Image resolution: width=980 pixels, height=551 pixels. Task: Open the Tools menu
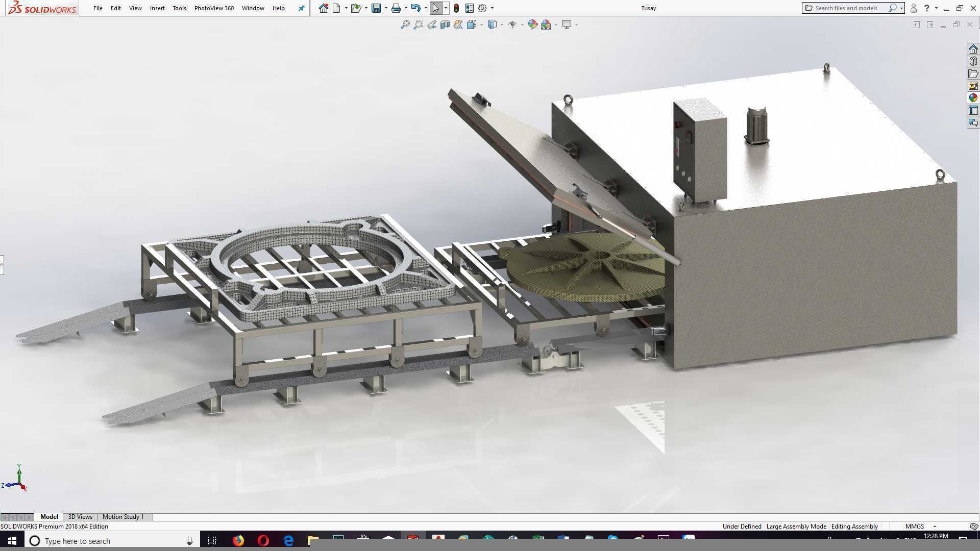(x=179, y=8)
